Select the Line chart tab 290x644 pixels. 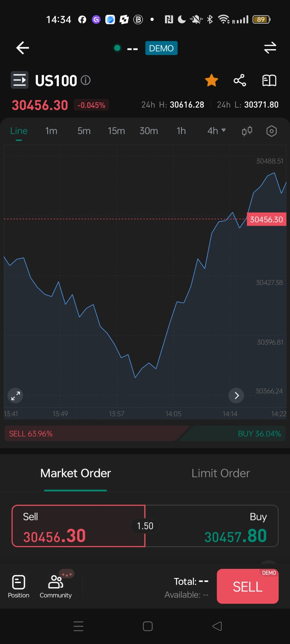click(19, 131)
